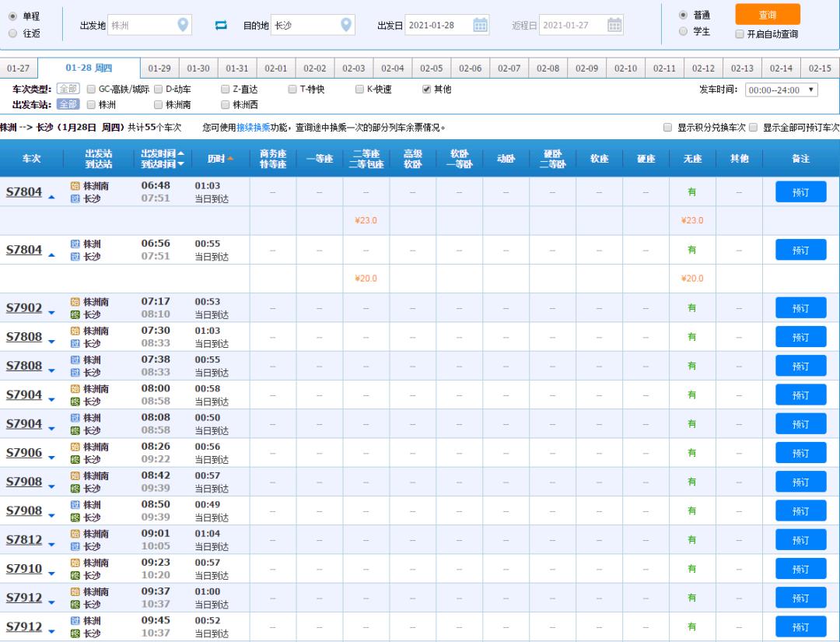Click the 终 terminus icon in S7902 row

click(x=75, y=314)
